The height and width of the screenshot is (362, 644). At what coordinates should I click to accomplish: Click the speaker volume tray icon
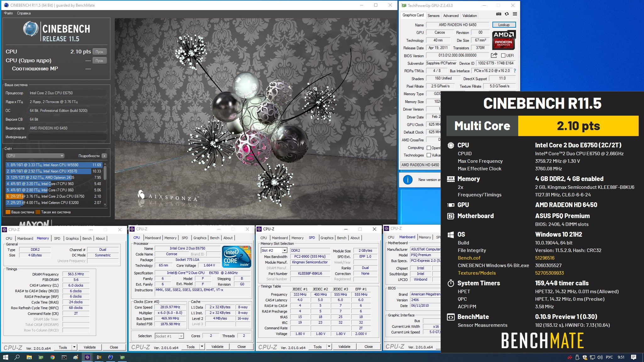tap(600, 357)
